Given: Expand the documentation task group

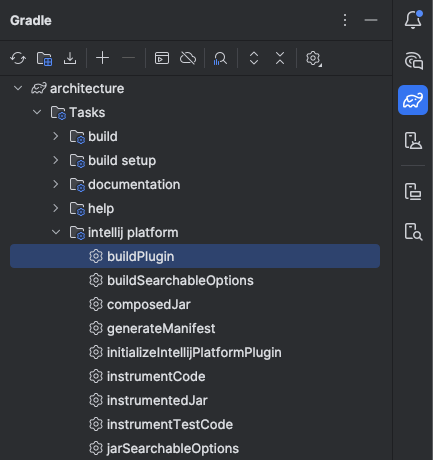Looking at the screenshot, I should point(56,184).
